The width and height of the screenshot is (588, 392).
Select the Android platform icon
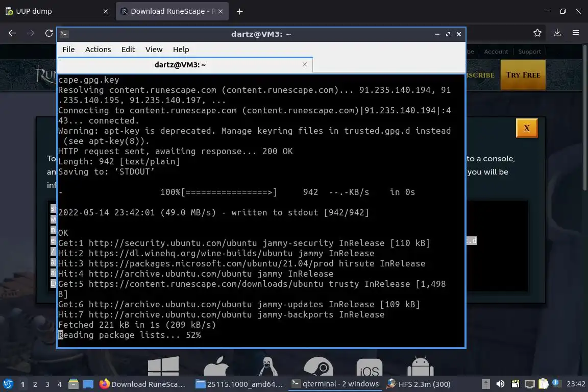[x=421, y=366]
